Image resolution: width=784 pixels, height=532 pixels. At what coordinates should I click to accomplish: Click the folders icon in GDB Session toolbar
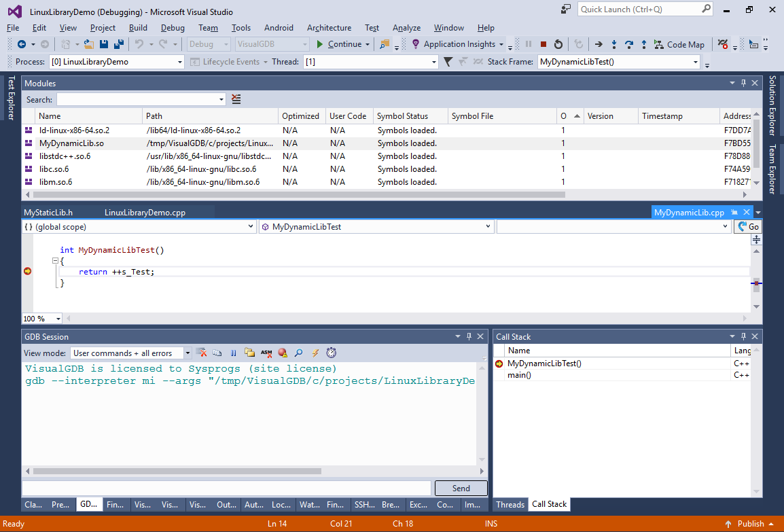[249, 353]
